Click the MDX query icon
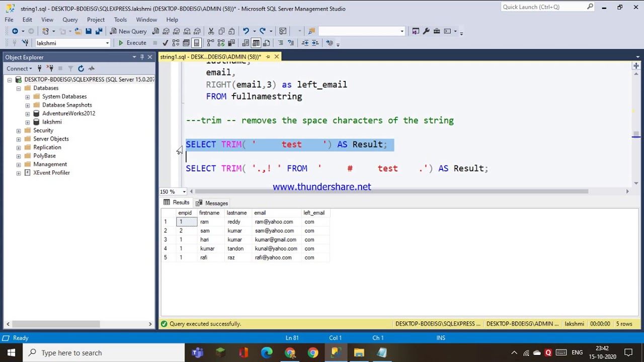Viewport: 644px width, 362px height. (x=166, y=31)
